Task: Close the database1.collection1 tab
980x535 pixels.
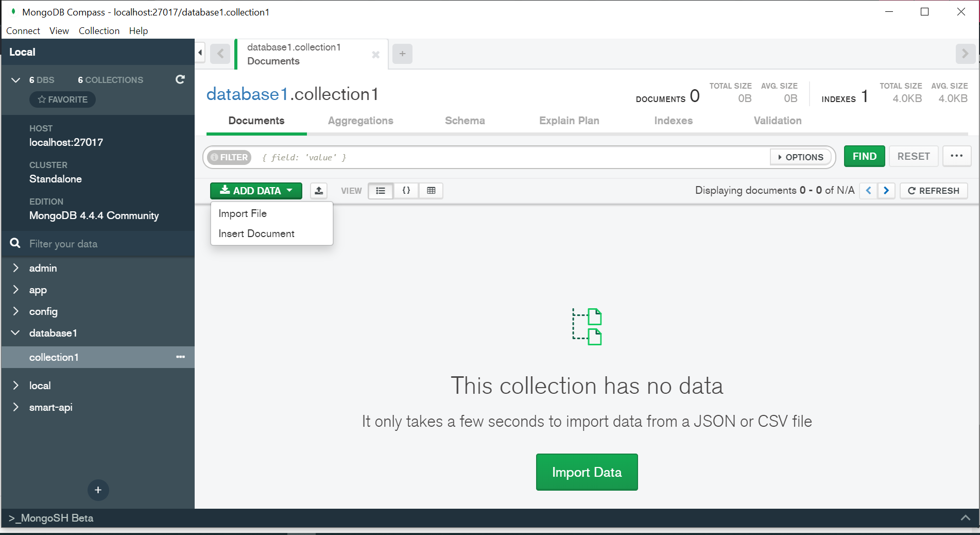Action: point(376,54)
